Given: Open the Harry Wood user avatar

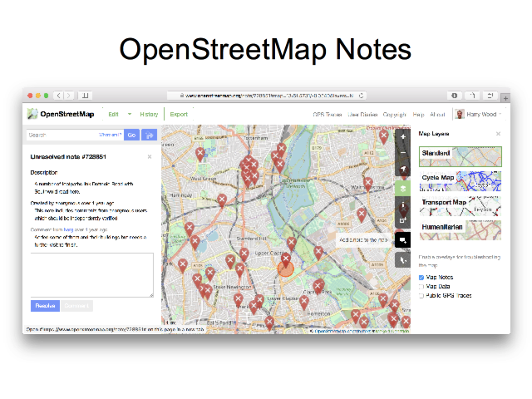Looking at the screenshot, I should [x=460, y=114].
